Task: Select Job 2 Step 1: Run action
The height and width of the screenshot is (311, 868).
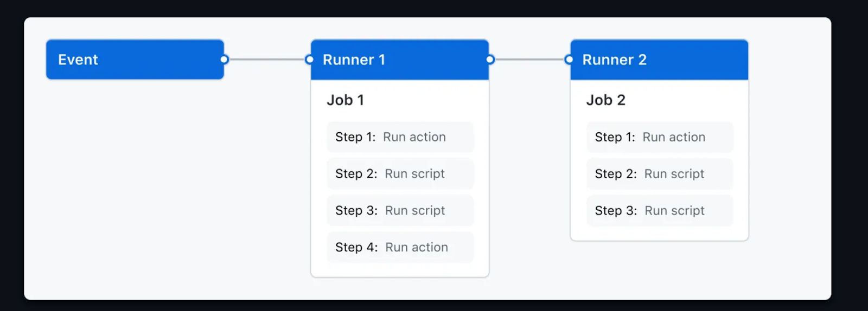Action: click(660, 137)
